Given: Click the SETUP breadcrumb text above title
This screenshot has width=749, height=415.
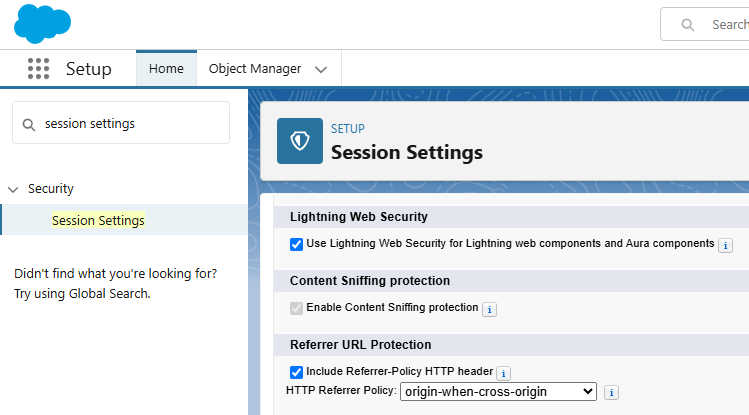Looking at the screenshot, I should click(348, 128).
